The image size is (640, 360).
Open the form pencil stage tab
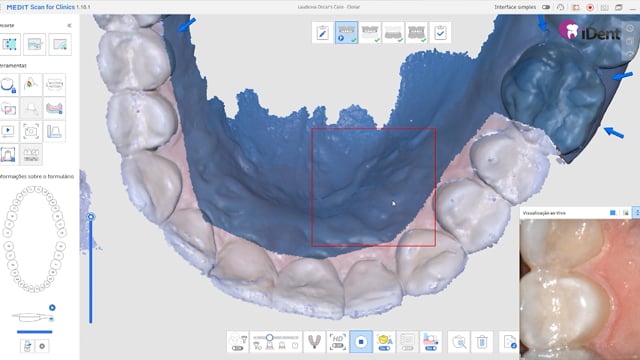click(323, 32)
